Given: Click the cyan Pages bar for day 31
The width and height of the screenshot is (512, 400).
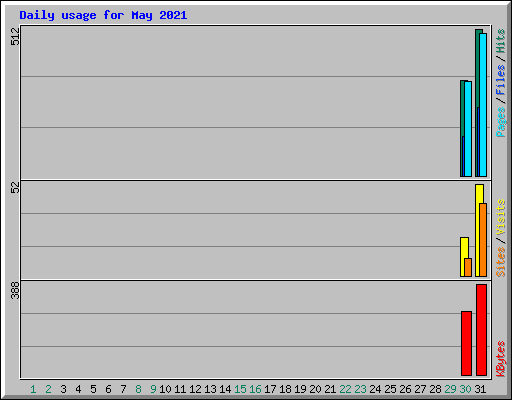Looking at the screenshot, I should coord(483,105).
